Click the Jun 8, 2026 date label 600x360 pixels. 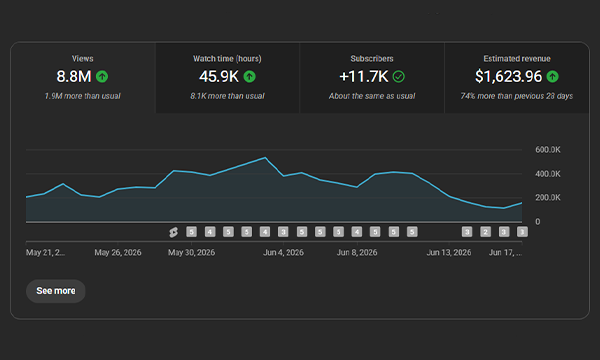pos(357,252)
